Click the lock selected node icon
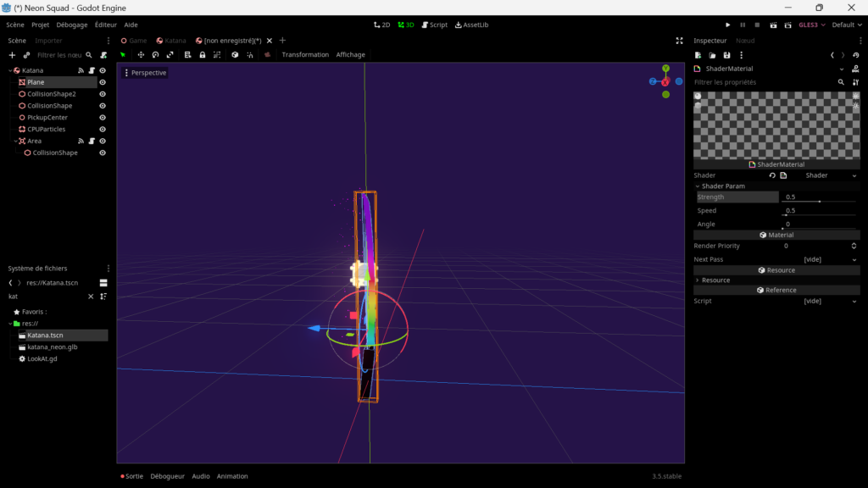 coord(203,54)
